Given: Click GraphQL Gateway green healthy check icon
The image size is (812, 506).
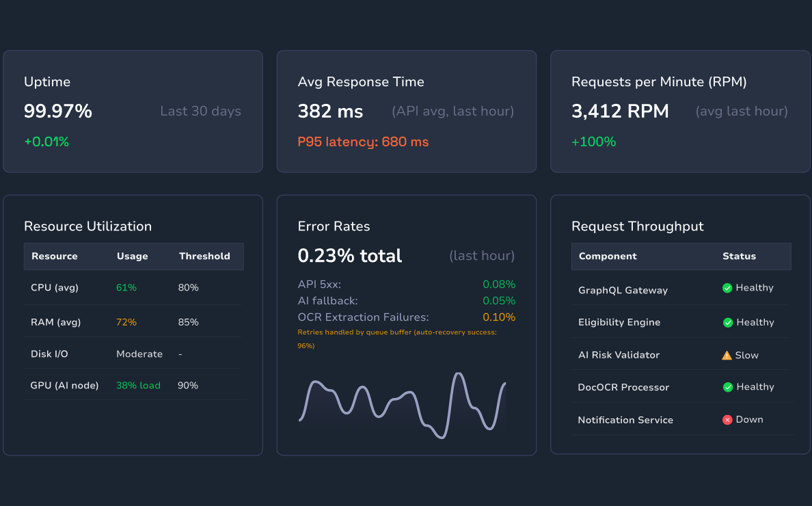Looking at the screenshot, I should pyautogui.click(x=727, y=289).
